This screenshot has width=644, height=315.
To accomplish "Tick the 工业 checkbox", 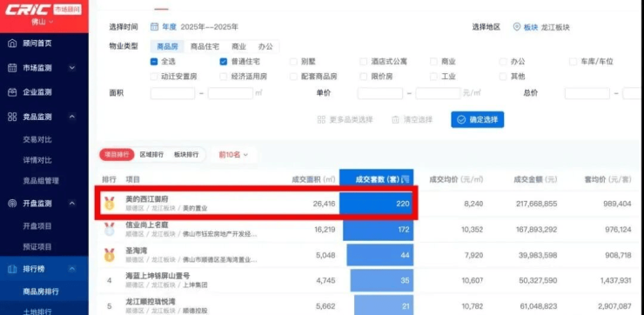I will coord(433,77).
